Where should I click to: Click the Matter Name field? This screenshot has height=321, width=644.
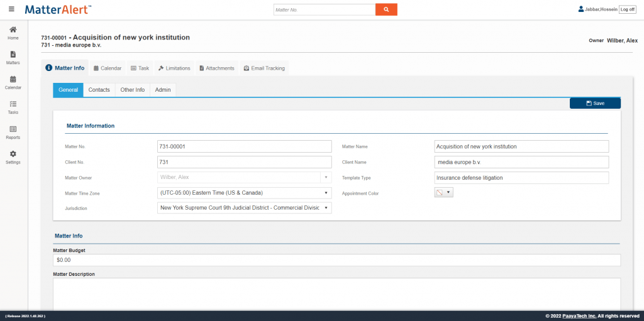521,146
